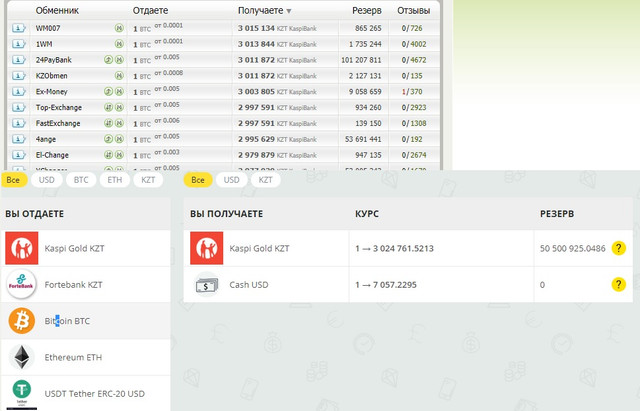The image size is (640, 411).
Task: Click the info icon in the 4ange row
Action: click(x=19, y=139)
